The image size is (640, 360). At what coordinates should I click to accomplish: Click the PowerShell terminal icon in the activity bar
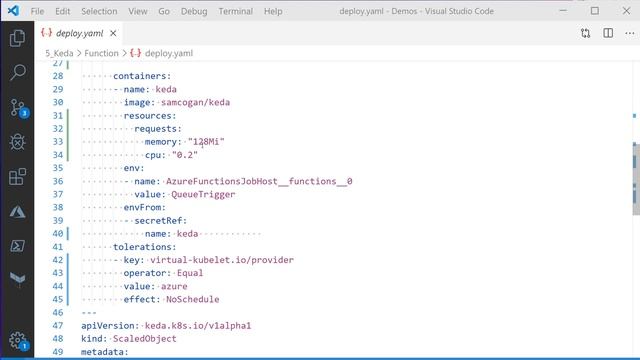click(17, 246)
